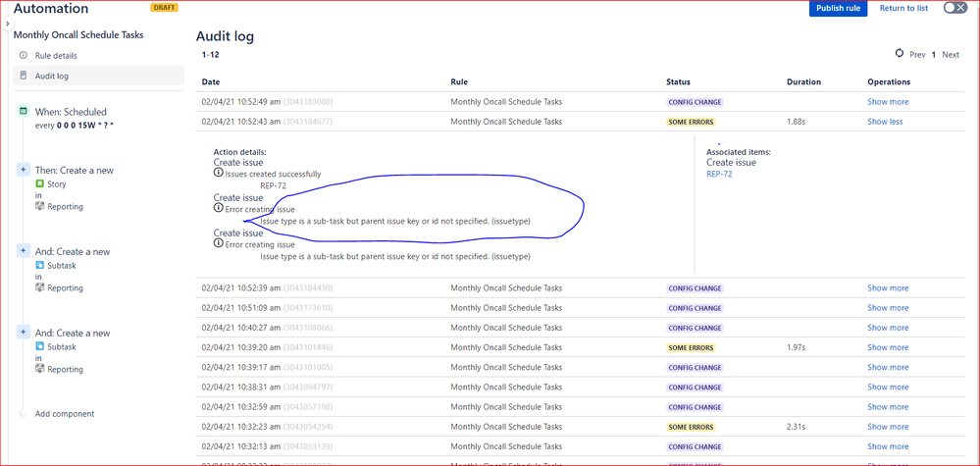Click the Scheduled trigger calendar icon

[24, 111]
